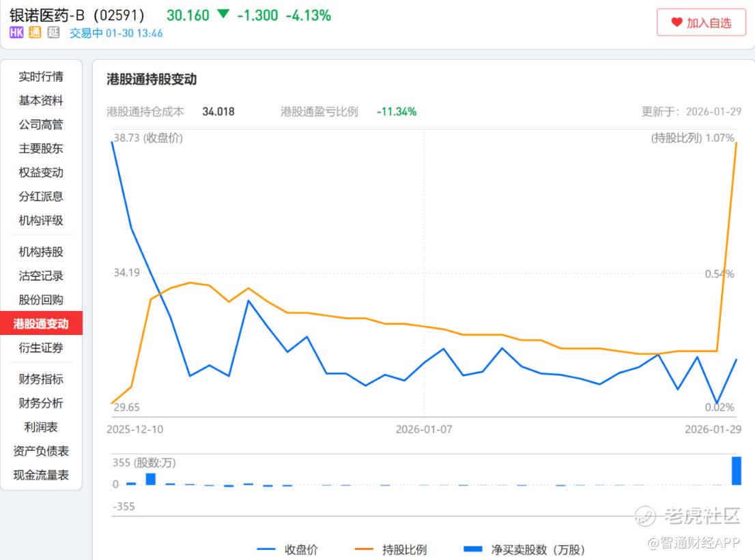
Task: Toggle the 净买卖股数 legend series
Action: pyautogui.click(x=524, y=549)
